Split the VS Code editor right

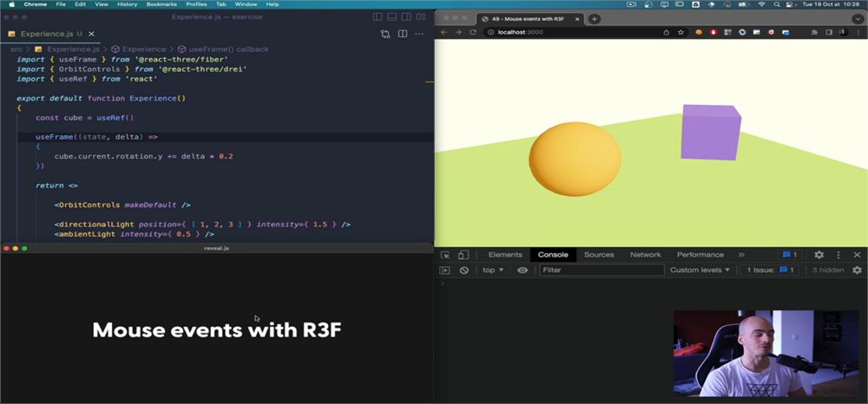click(403, 34)
